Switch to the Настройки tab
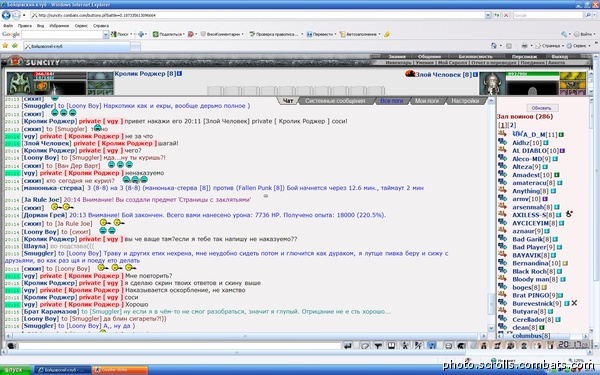The width and height of the screenshot is (600, 375). click(x=465, y=101)
